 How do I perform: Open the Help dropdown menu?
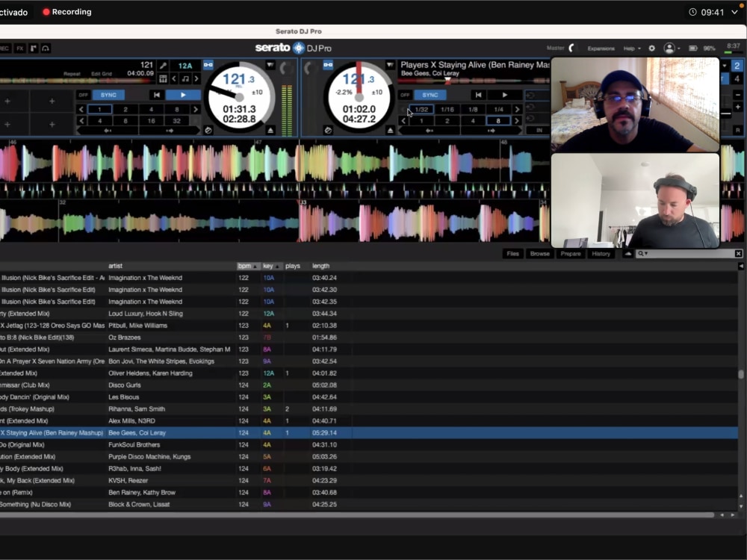632,49
